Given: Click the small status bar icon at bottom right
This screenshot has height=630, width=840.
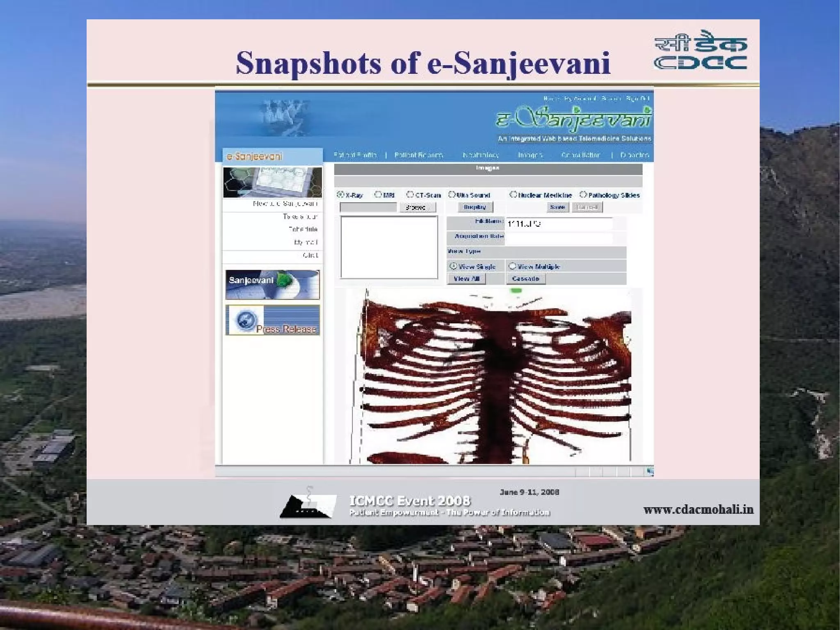Looking at the screenshot, I should coord(650,471).
